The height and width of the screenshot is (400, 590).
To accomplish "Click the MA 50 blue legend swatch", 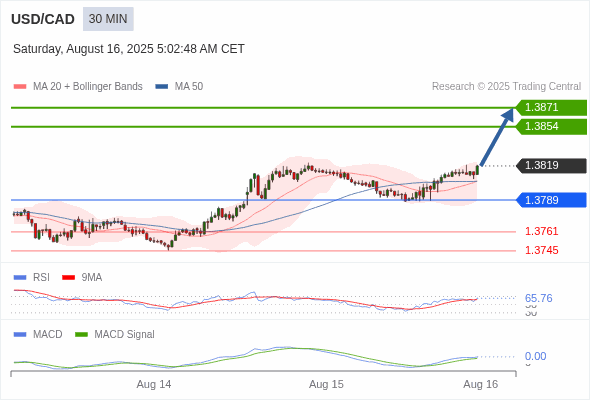I will [161, 87].
